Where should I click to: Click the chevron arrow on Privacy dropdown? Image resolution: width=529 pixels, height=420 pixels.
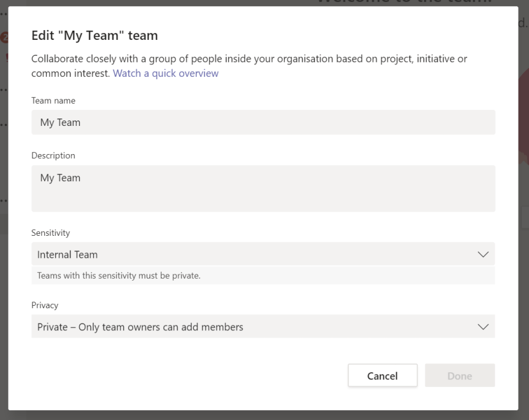[483, 327]
